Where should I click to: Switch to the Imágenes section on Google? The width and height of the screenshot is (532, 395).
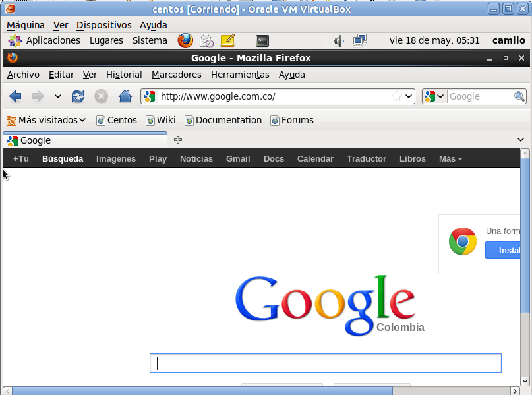[x=116, y=158]
